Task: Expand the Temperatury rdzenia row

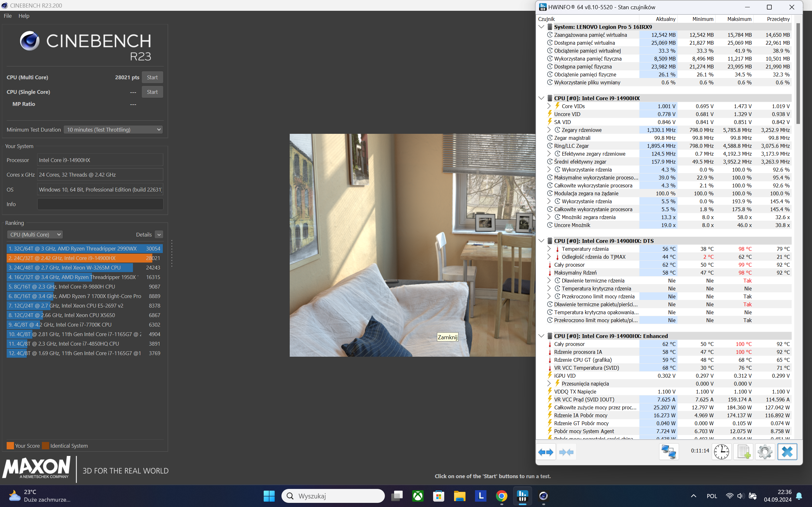Action: click(549, 249)
